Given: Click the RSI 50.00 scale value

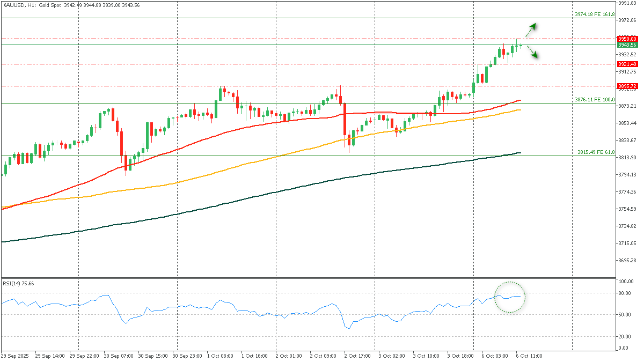Looking at the screenshot, I should [x=623, y=315].
